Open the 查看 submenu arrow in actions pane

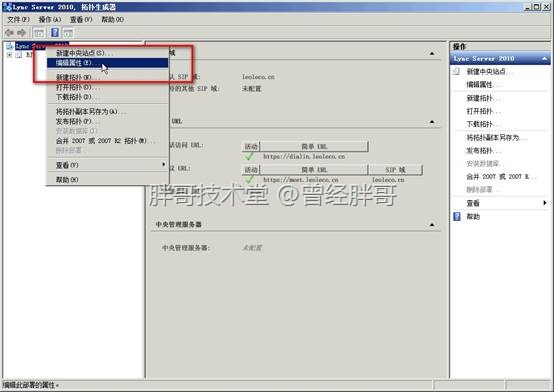coord(544,203)
